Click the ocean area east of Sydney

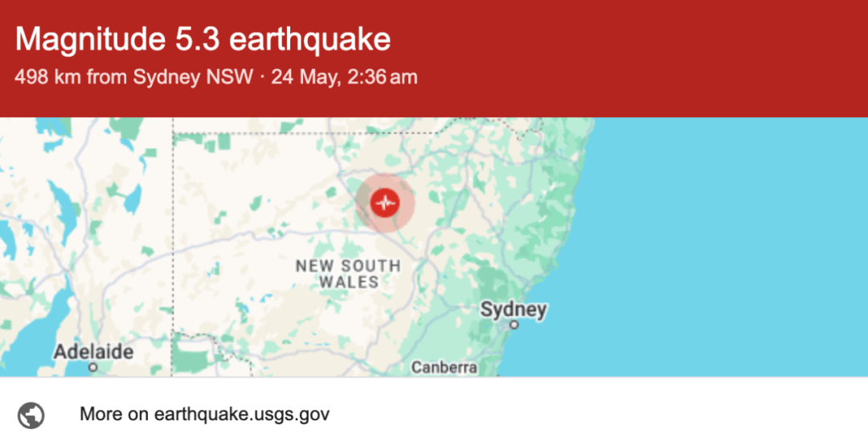(x=719, y=249)
